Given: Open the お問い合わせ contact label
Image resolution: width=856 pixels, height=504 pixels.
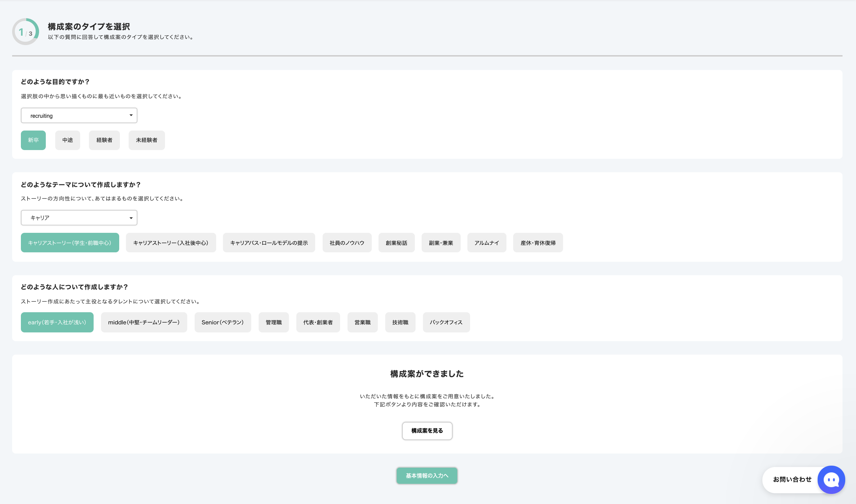Looking at the screenshot, I should [x=792, y=479].
